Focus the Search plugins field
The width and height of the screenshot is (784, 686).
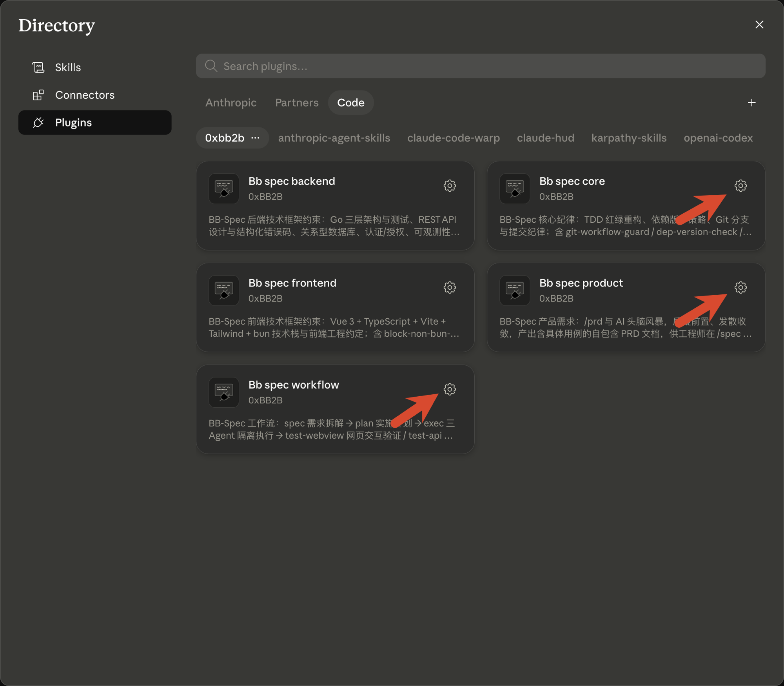[x=481, y=66]
